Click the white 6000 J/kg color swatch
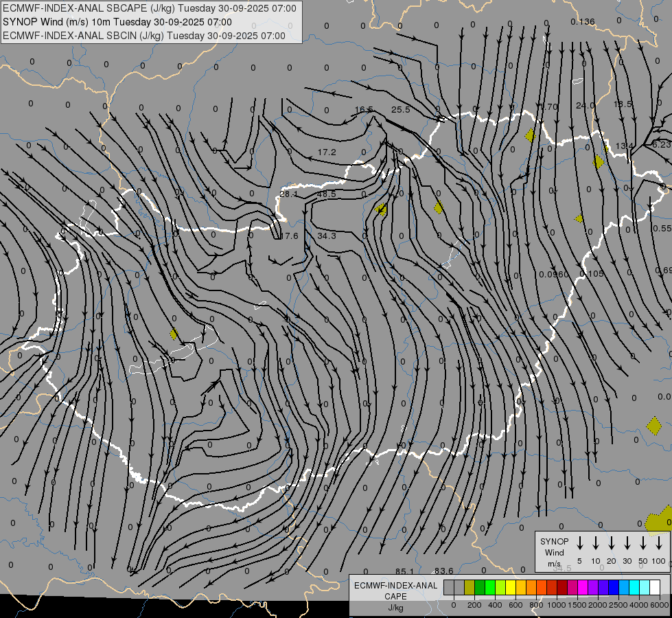This screenshot has width=672, height=618. pyautogui.click(x=655, y=587)
